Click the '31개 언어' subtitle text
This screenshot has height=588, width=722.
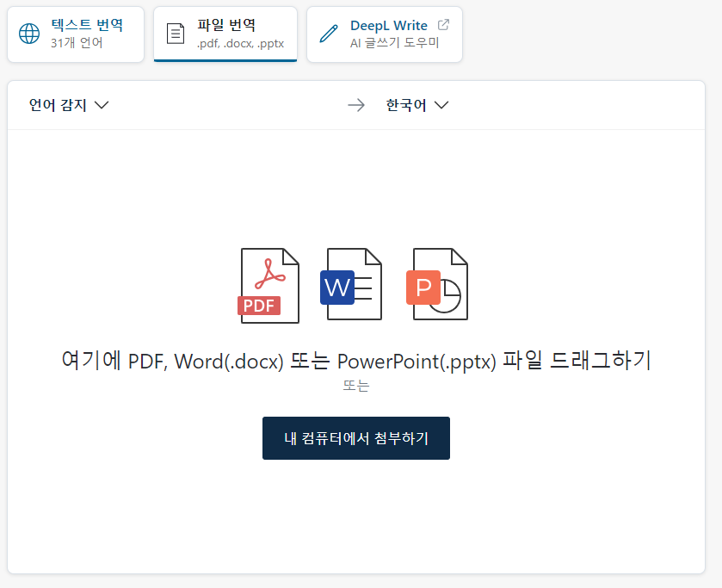pos(77,43)
